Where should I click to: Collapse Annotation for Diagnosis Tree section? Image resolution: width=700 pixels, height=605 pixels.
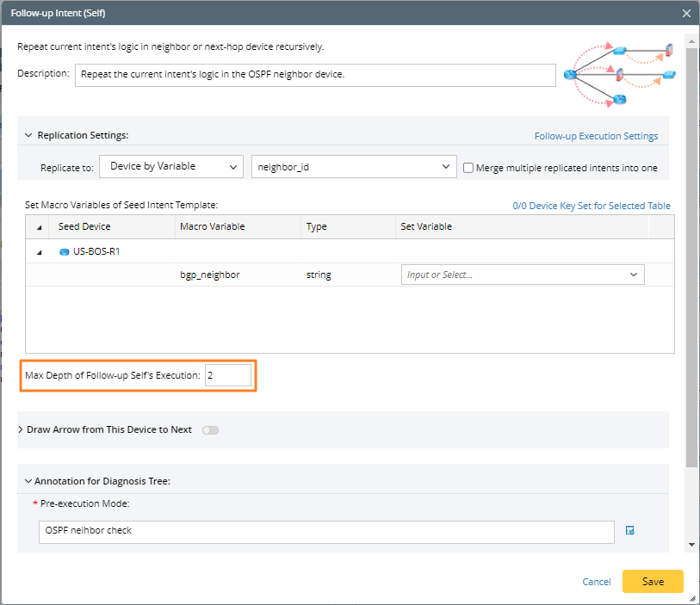click(x=28, y=481)
